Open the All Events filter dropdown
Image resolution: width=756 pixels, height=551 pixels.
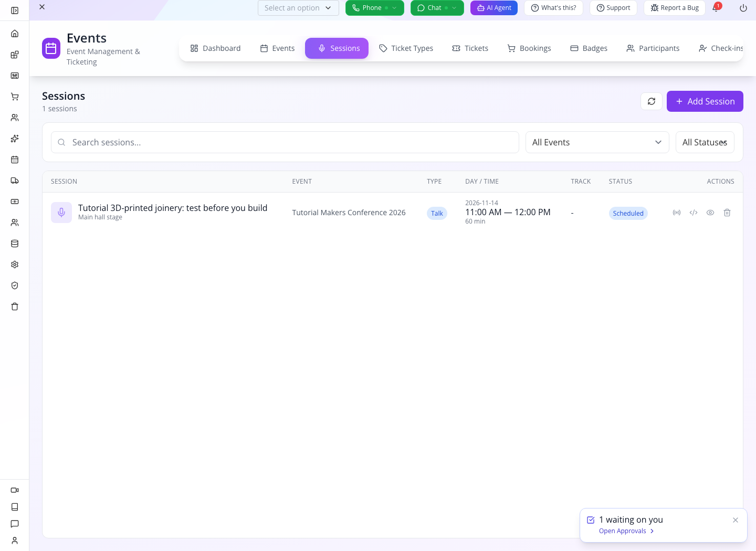[x=597, y=142]
